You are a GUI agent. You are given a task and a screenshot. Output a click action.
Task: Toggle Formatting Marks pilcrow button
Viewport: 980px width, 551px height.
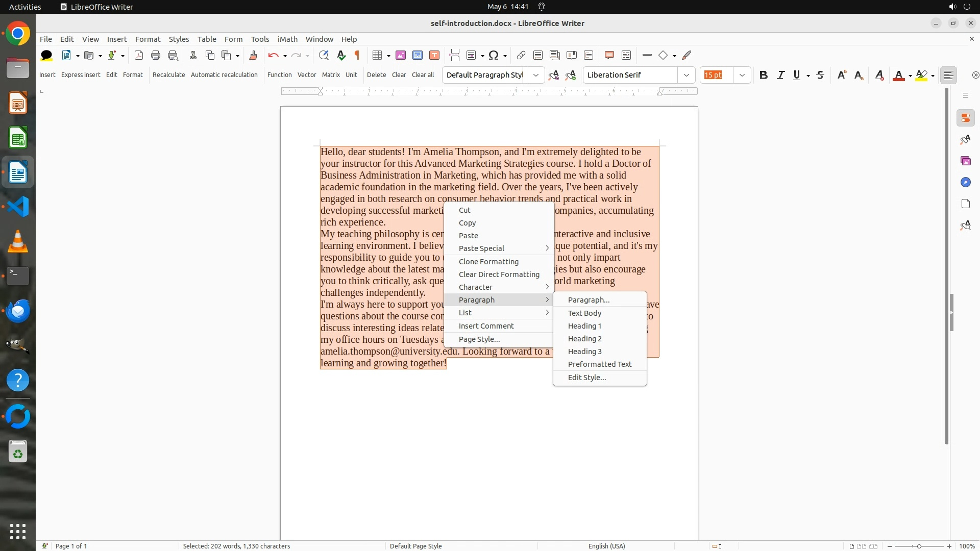357,55
